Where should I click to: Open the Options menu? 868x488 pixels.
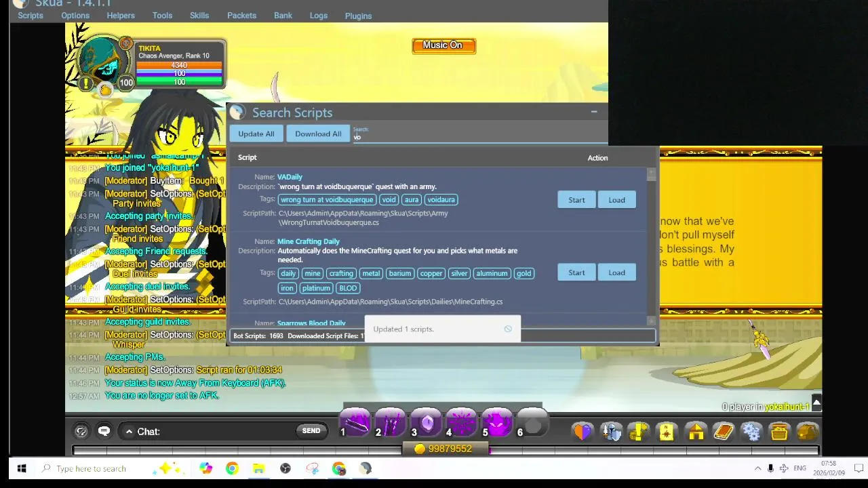75,16
